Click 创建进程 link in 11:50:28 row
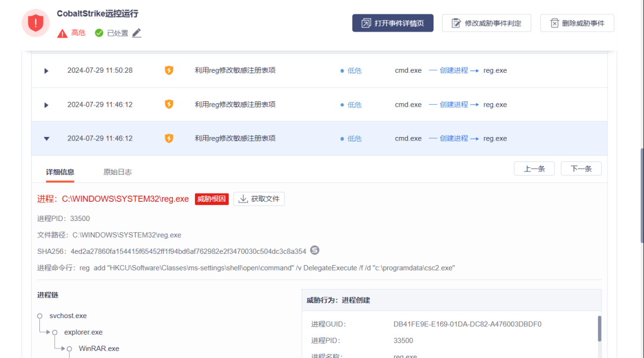This screenshot has height=358, width=644. click(x=454, y=70)
